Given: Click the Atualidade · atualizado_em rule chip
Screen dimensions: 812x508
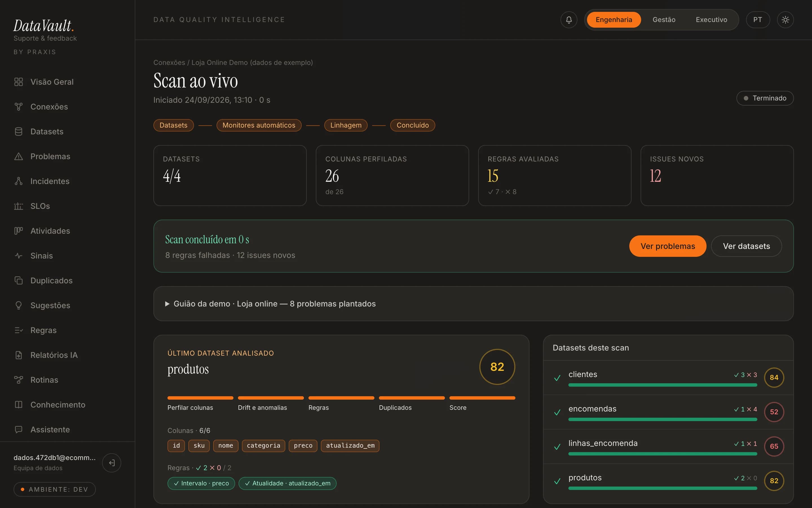Looking at the screenshot, I should coord(288,483).
